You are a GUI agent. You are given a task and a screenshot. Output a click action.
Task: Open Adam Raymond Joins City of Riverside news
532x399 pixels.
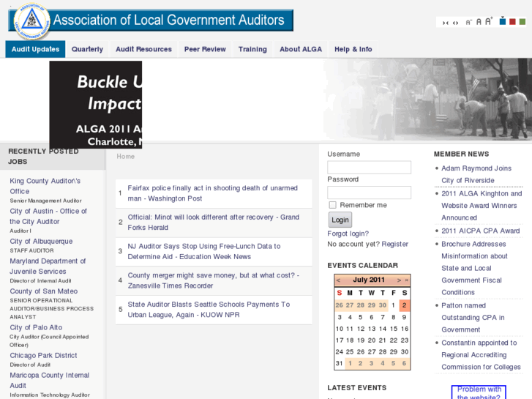[x=476, y=174]
